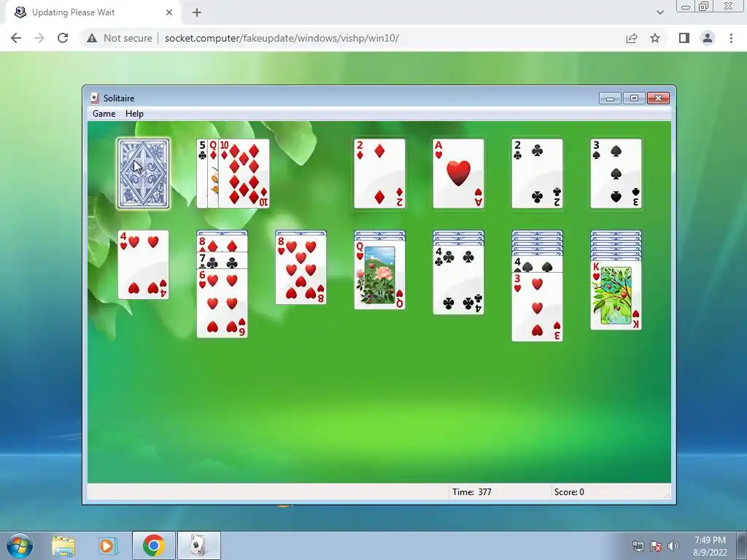Select the 3 of spades foundation card

(x=616, y=174)
